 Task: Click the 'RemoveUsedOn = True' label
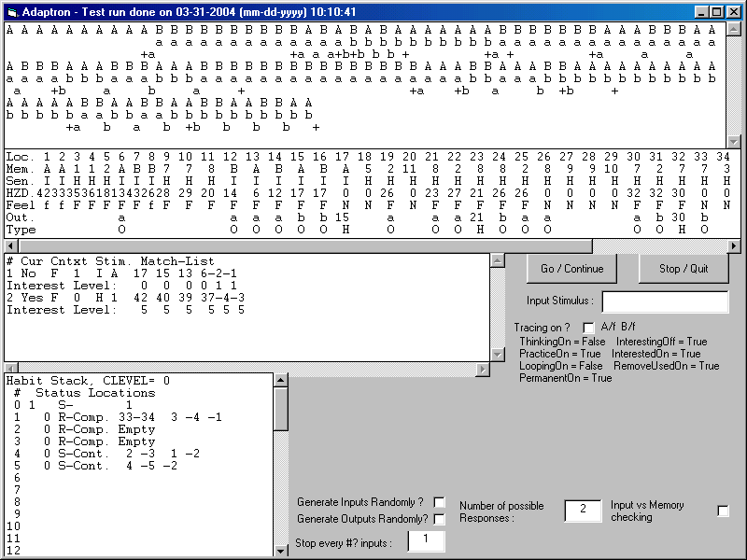(667, 366)
